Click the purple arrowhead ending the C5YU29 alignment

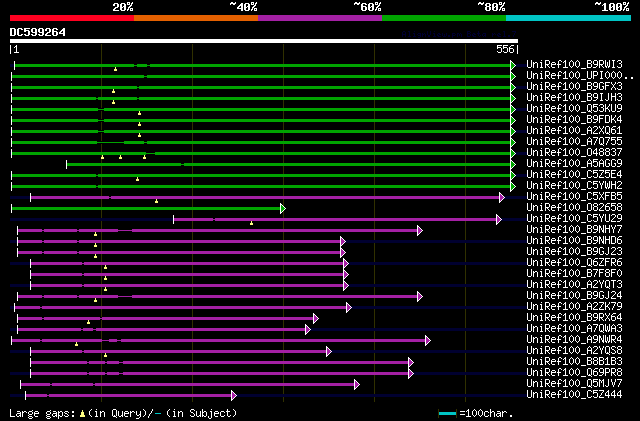(499, 220)
